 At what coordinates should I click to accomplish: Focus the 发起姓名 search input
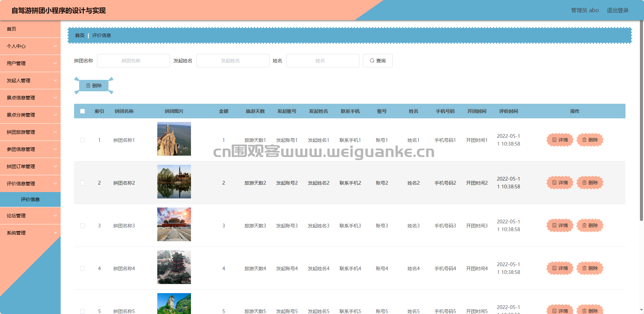233,61
